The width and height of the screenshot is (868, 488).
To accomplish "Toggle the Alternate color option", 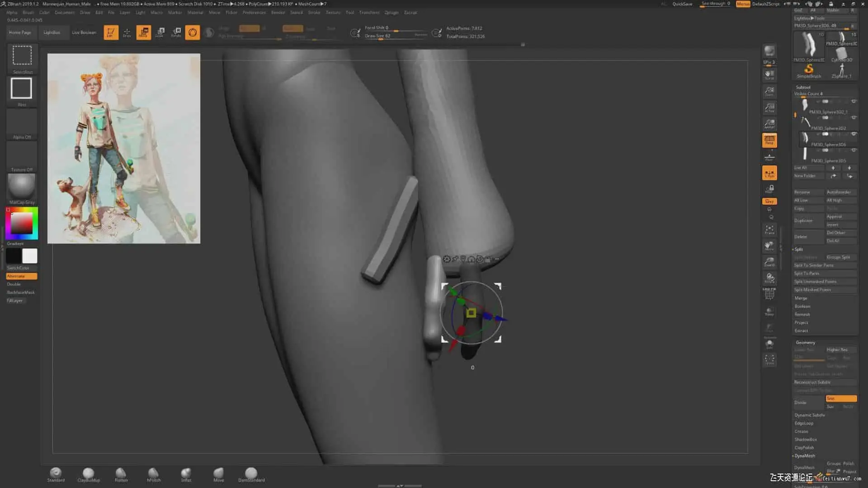I will point(21,276).
